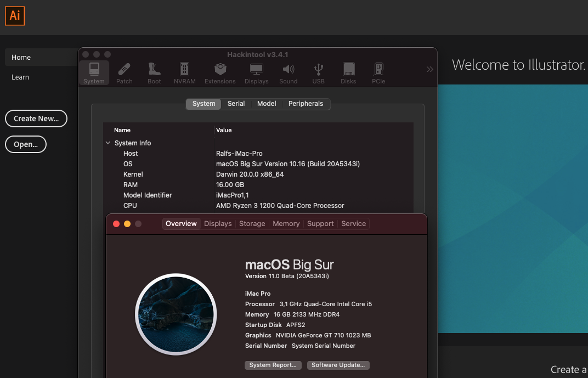Click Serial Number System Serial Number text

tap(300, 346)
